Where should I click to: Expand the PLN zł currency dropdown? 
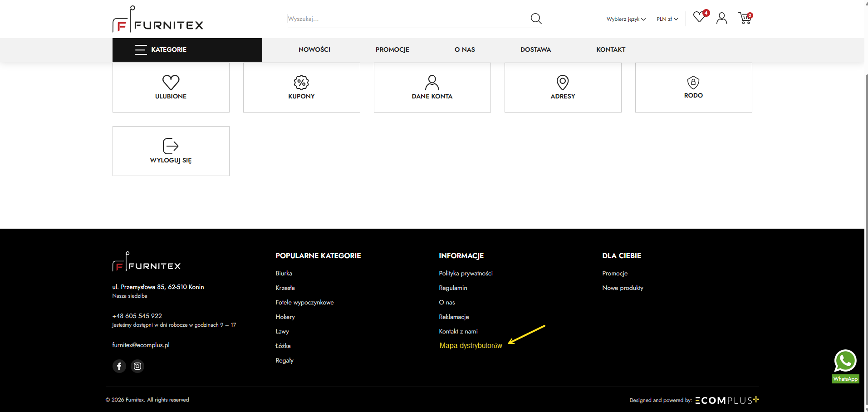click(x=667, y=19)
